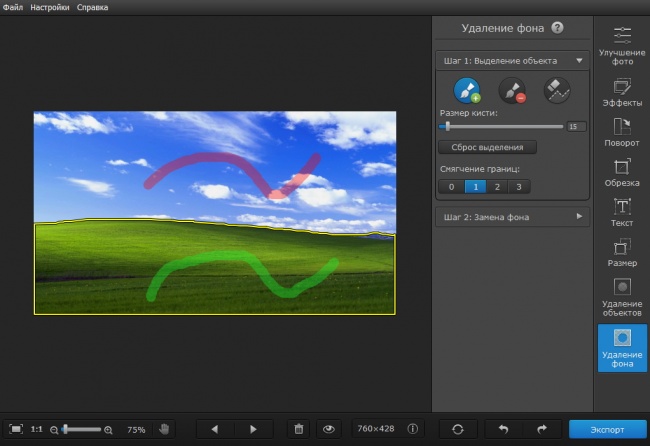Open the Файл menu
This screenshot has height=446, width=650.
[13, 7]
